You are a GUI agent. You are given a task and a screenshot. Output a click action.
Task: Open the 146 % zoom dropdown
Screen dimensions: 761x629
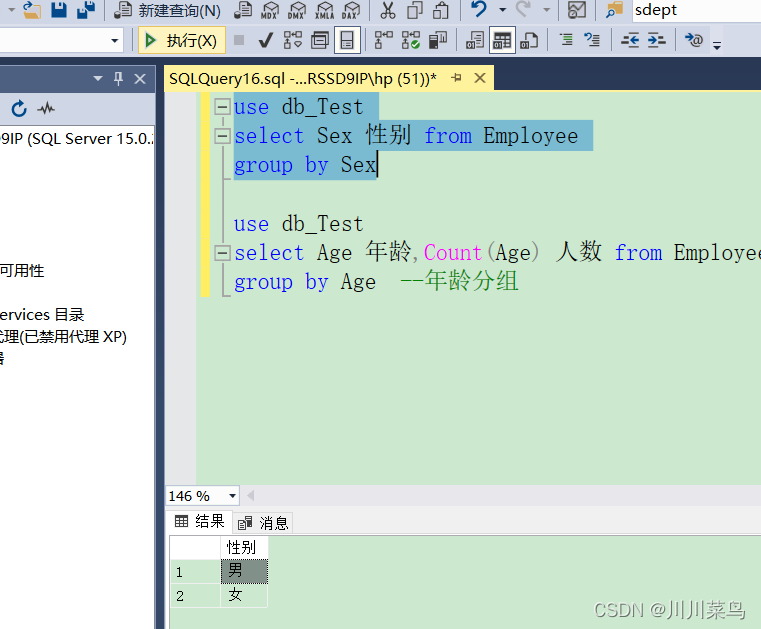(232, 496)
